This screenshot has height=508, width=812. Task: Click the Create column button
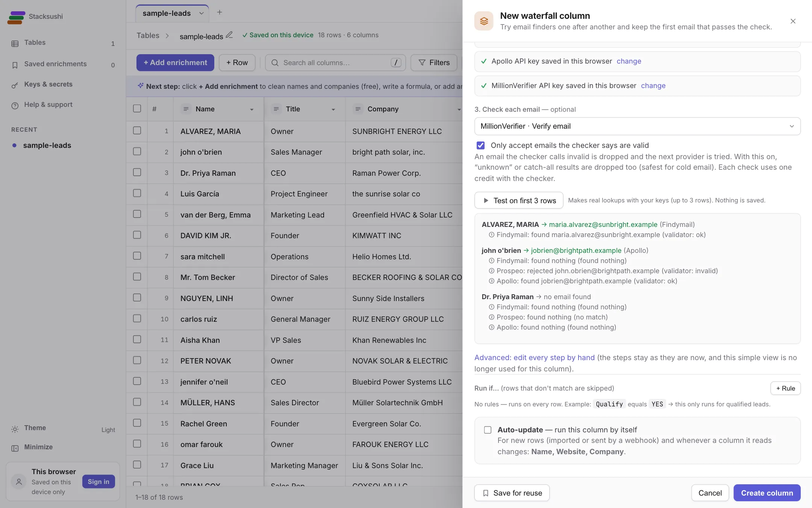[x=767, y=493]
